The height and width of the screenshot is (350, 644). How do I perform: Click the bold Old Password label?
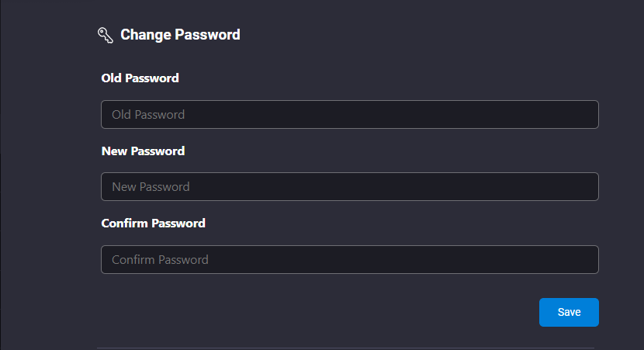140,78
